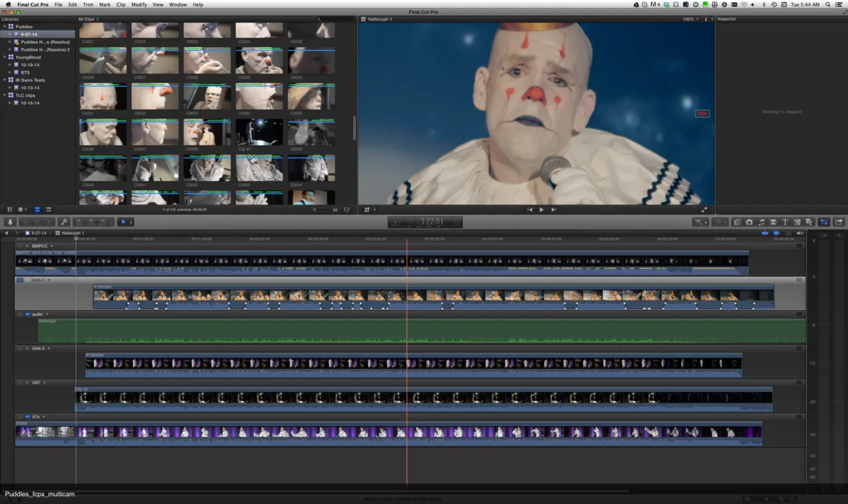Select the C0041 clip thumbnail
This screenshot has width=848, height=504.
pyautogui.click(x=154, y=170)
